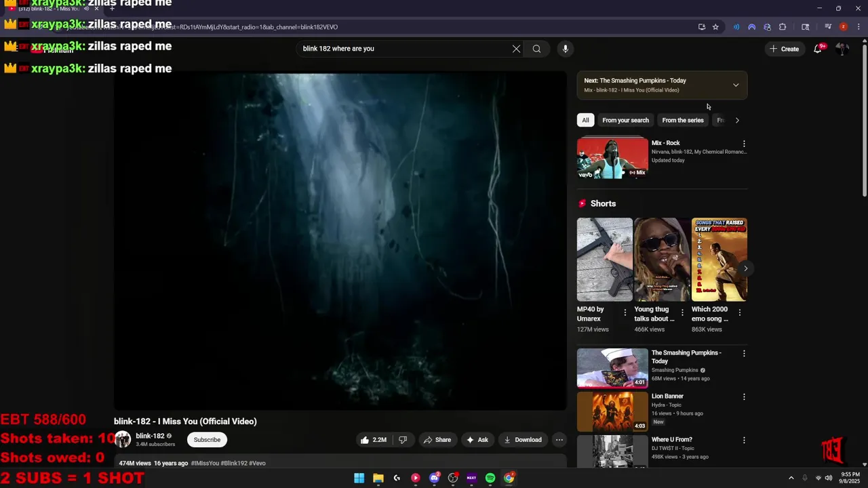Open Discord from the taskbar
The image size is (868, 488).
coord(435,478)
